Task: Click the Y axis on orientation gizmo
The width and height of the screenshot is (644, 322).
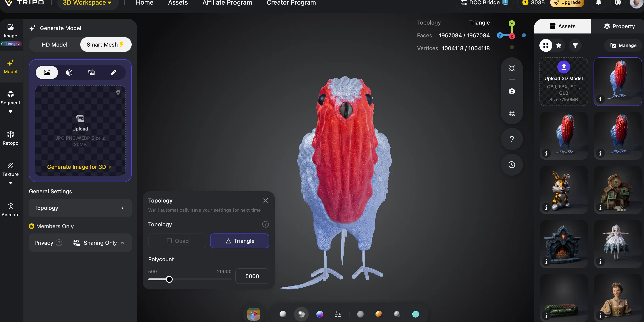Action: pos(512,24)
